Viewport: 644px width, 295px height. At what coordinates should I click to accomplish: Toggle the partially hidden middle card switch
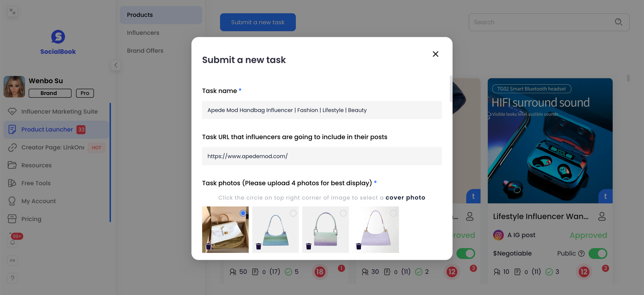466,253
